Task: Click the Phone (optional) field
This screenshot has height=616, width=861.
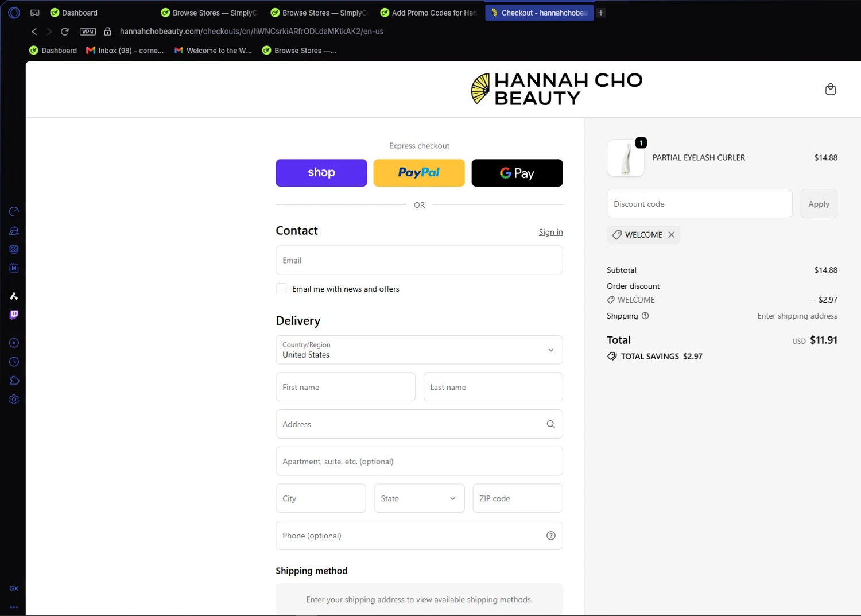Action: [x=419, y=536]
